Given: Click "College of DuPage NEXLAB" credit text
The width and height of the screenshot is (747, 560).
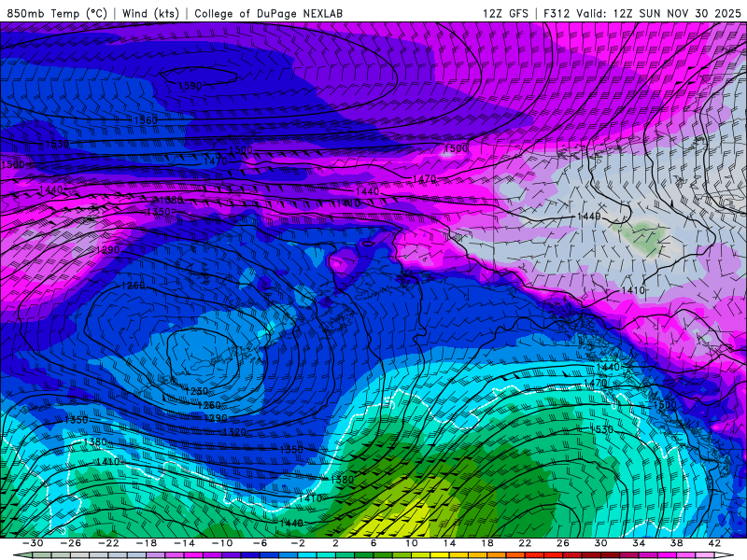Looking at the screenshot, I should click(x=268, y=13).
